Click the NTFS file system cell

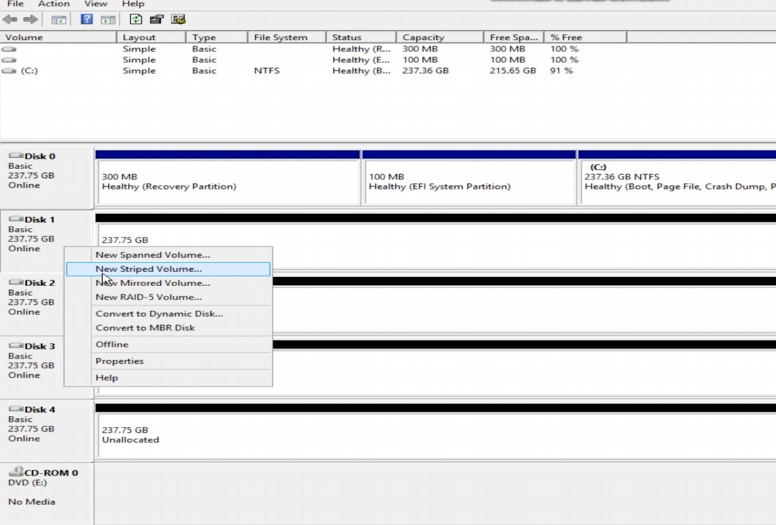coord(267,71)
